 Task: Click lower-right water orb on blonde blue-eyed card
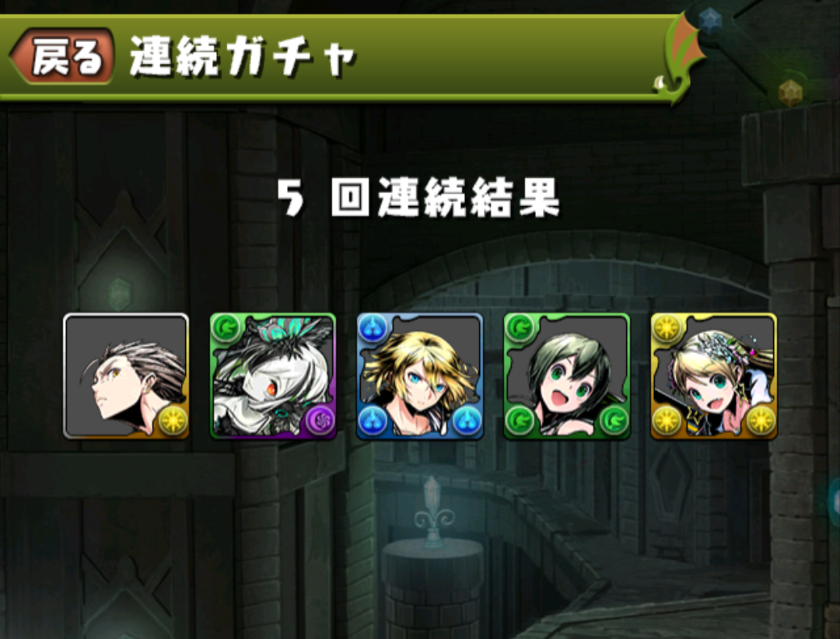pyautogui.click(x=467, y=421)
